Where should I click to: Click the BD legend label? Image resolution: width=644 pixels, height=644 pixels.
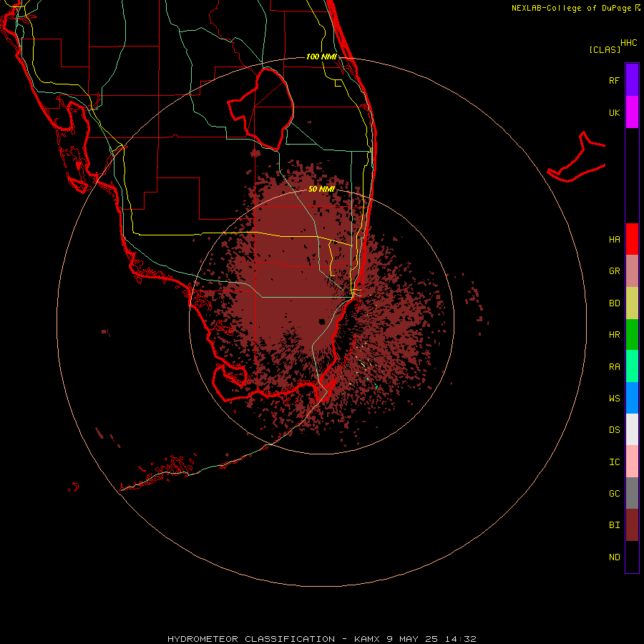(614, 303)
